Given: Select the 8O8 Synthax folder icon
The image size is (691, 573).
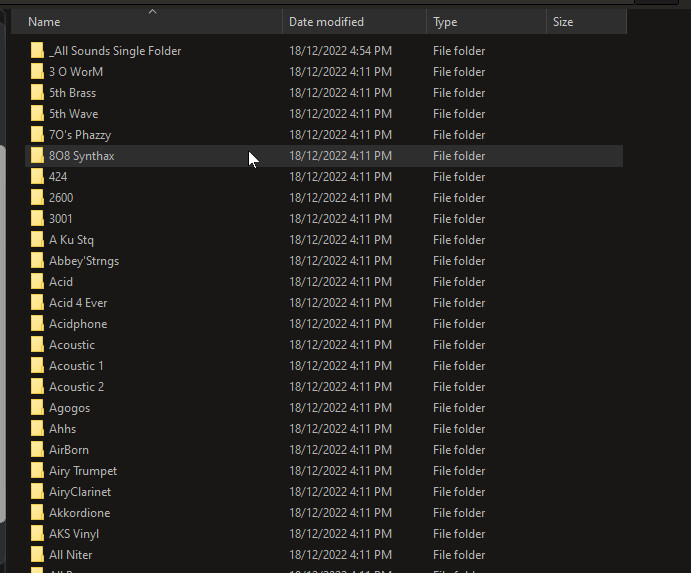Looking at the screenshot, I should coord(37,156).
